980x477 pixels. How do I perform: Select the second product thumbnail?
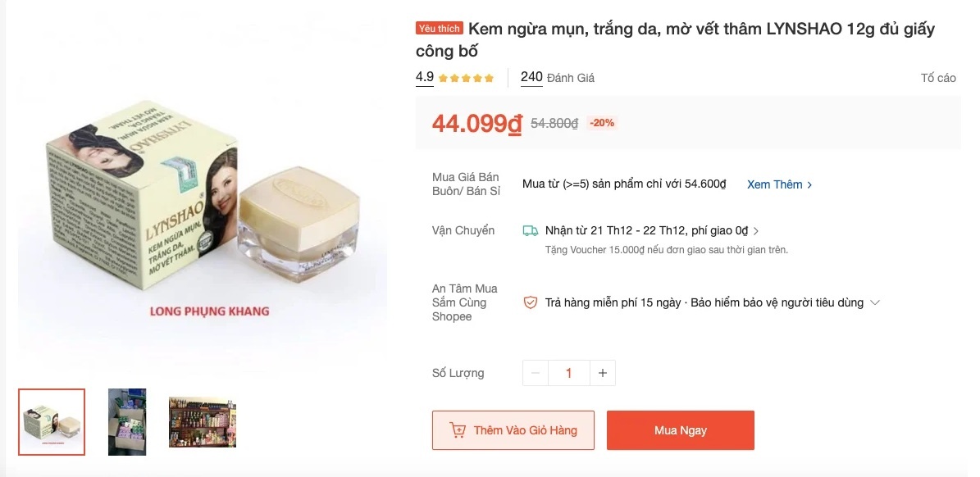point(127,421)
